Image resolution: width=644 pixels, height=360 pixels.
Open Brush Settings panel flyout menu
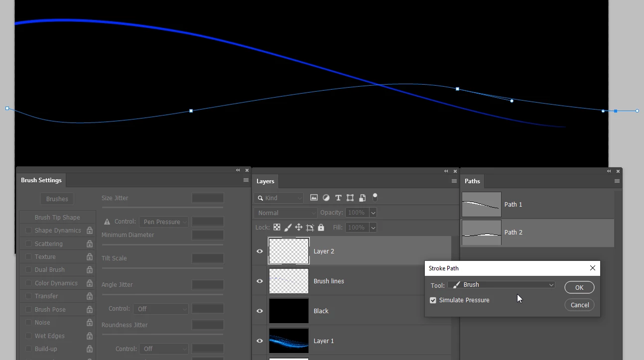246,180
